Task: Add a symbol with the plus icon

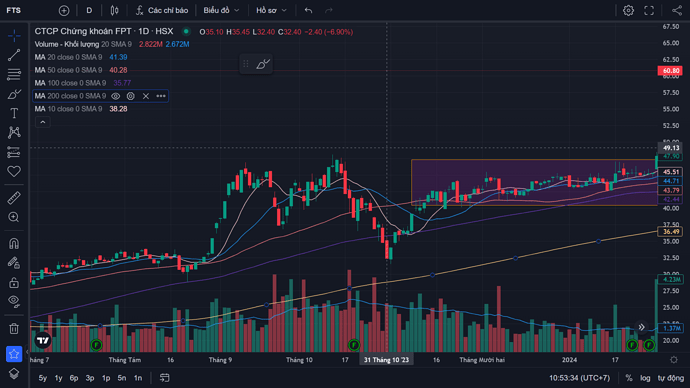Action: 64,11
